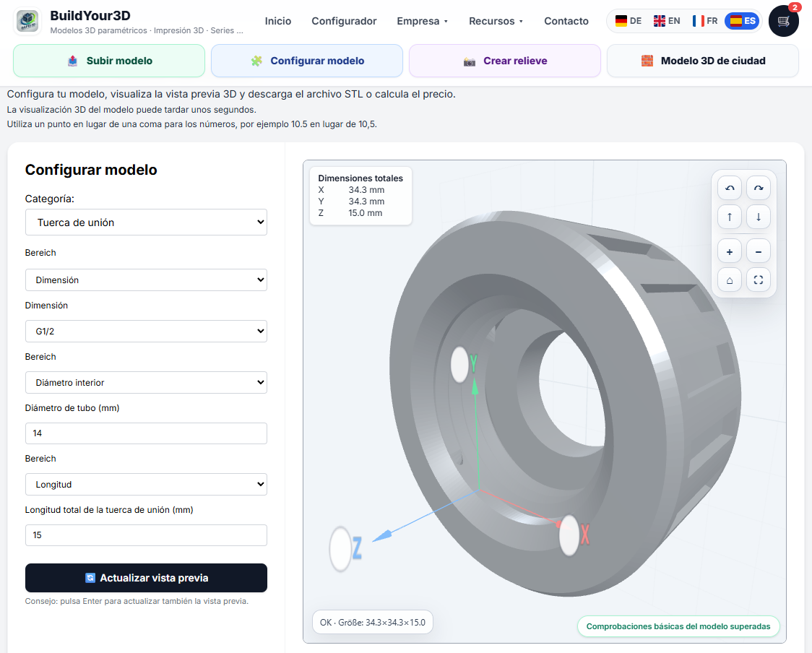The height and width of the screenshot is (653, 812).
Task: Click Actualizar vista previa button
Action: pyautogui.click(x=146, y=578)
